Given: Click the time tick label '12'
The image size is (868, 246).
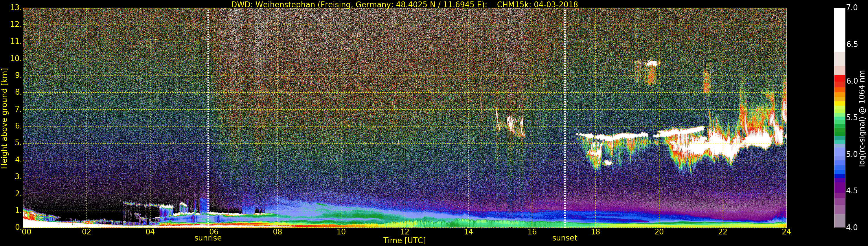Looking at the screenshot, I should [405, 232].
